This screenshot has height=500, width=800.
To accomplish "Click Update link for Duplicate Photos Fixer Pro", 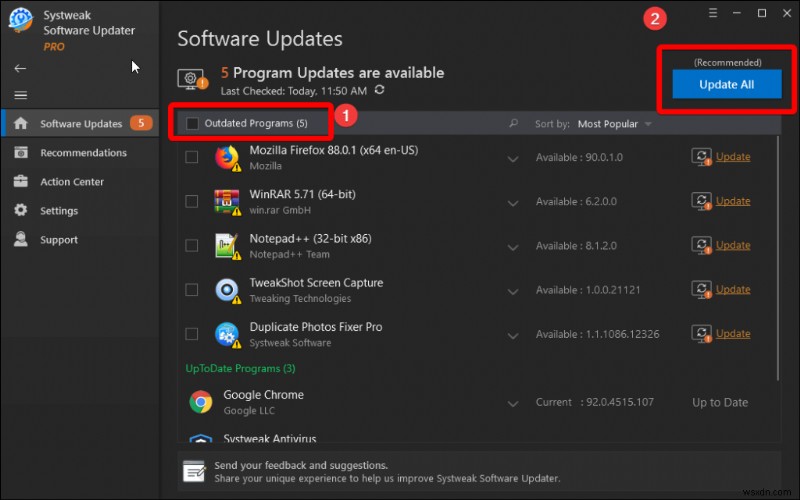I will click(x=733, y=334).
